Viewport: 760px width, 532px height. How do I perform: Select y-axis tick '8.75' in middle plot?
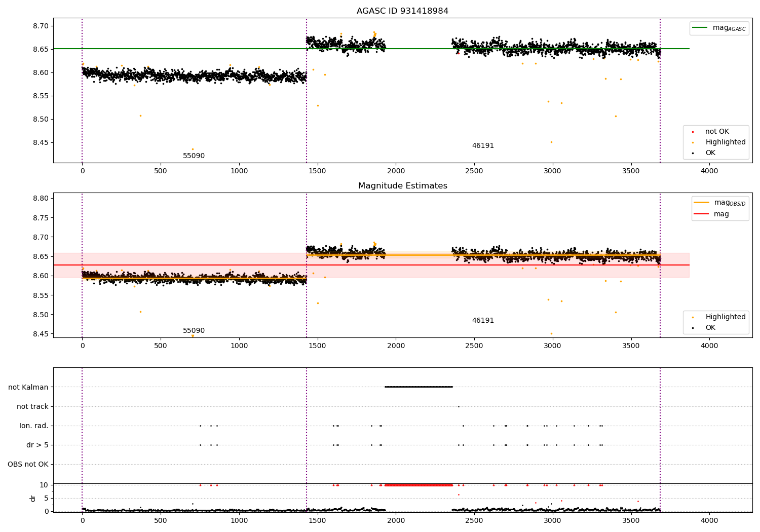(41, 218)
